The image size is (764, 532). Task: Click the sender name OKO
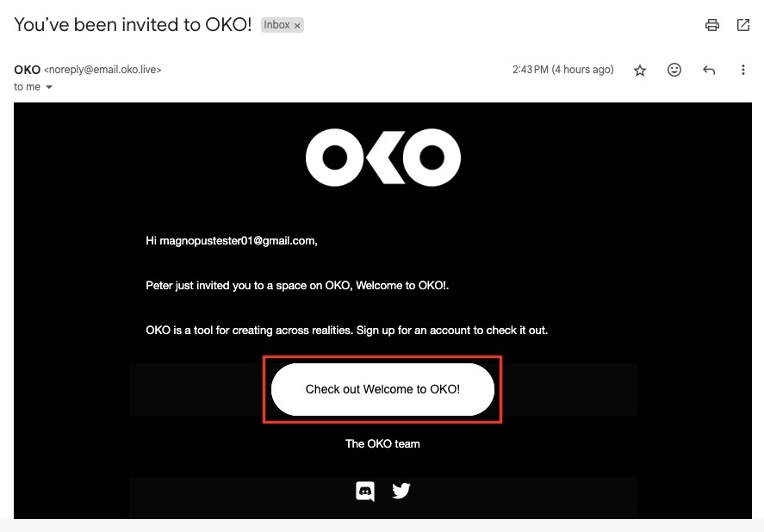(27, 70)
